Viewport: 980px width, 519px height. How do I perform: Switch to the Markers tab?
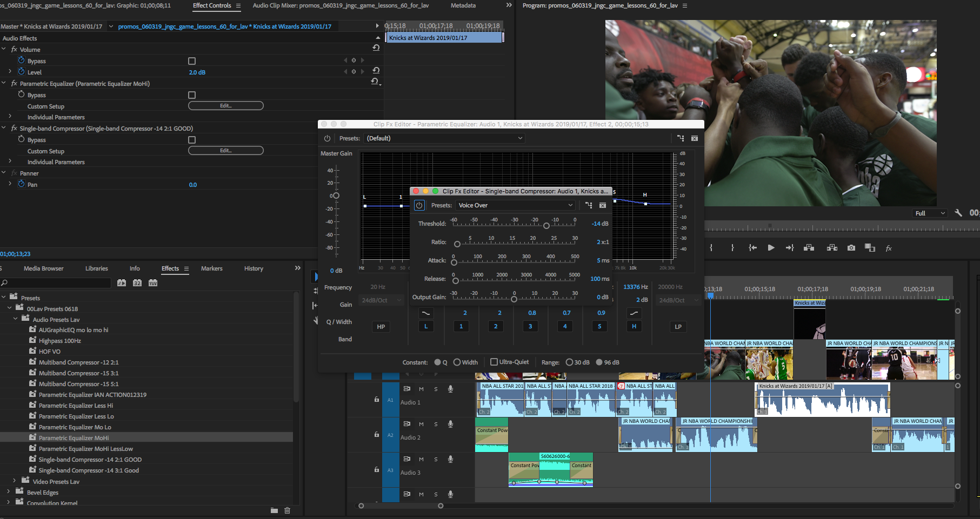(211, 268)
